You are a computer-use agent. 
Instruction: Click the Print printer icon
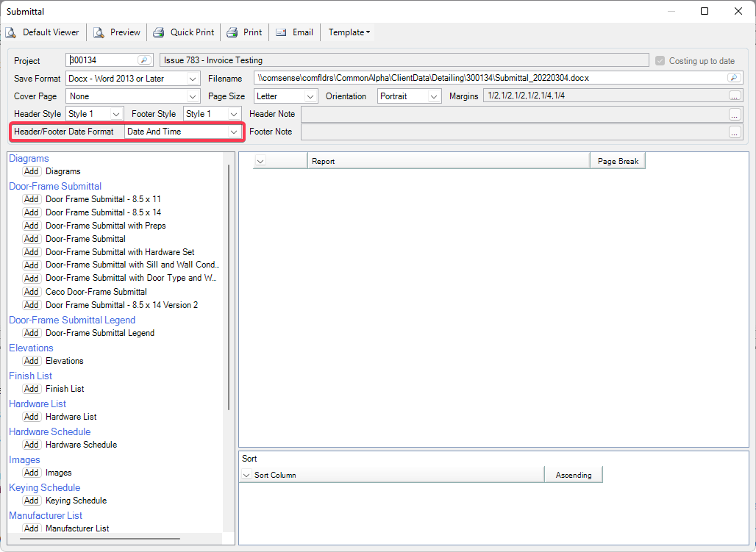232,32
